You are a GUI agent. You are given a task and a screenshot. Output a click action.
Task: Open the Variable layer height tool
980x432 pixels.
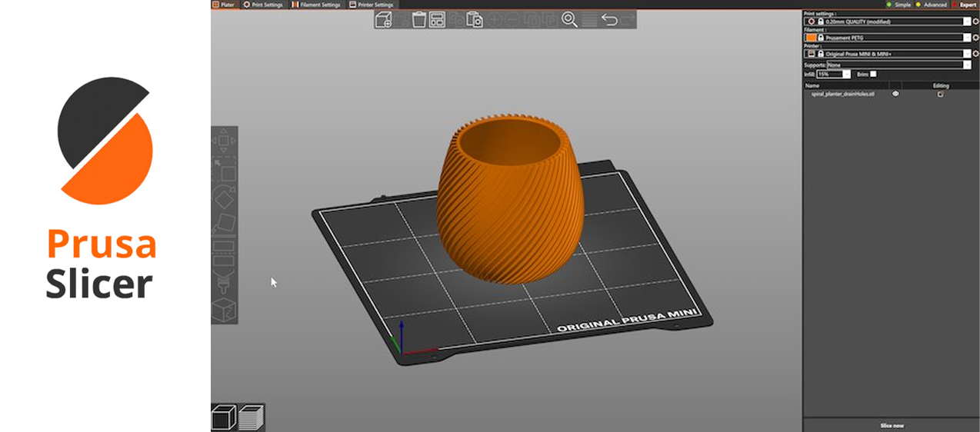pos(588,19)
